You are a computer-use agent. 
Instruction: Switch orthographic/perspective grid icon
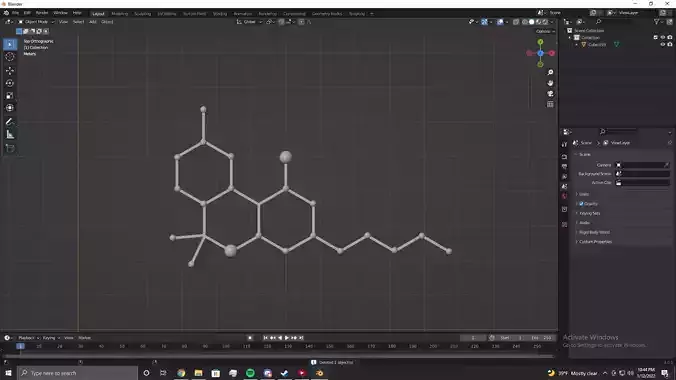[550, 104]
